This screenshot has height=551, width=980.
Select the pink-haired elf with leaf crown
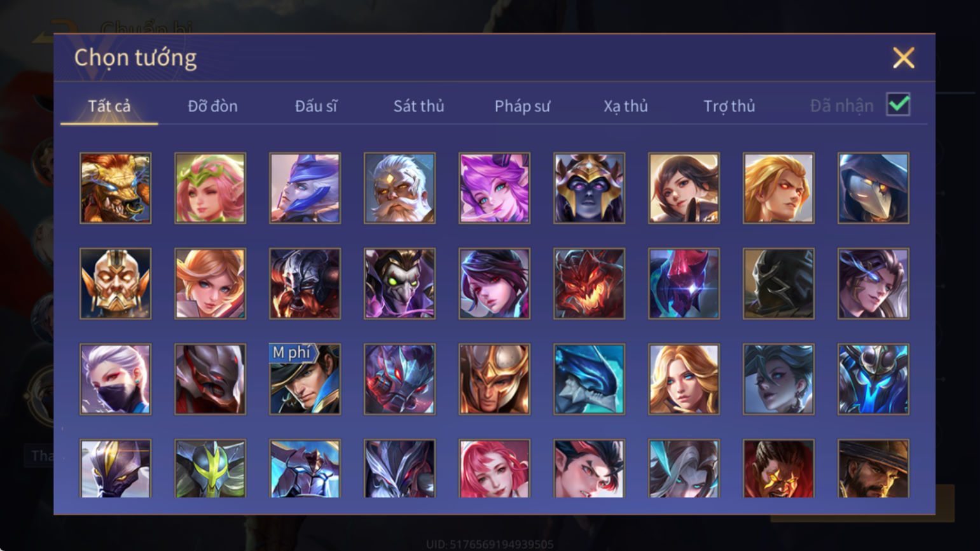[x=210, y=188]
